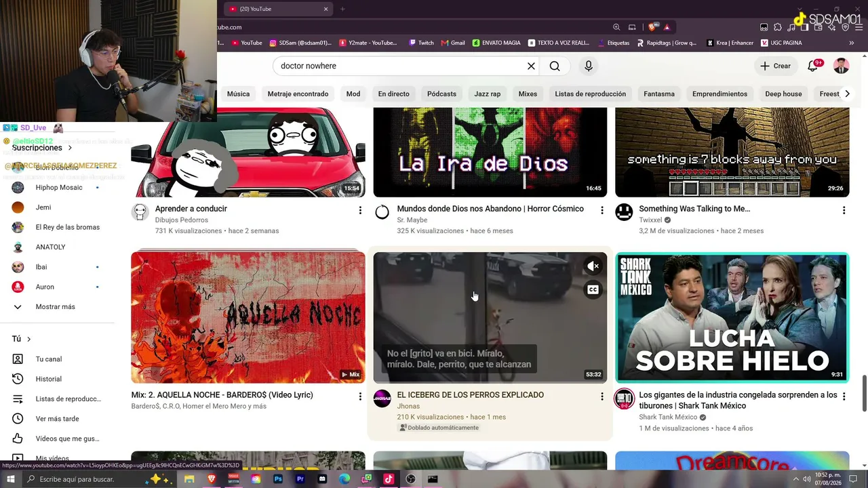868x488 pixels.
Task: Go to the Twixxel channel name link
Action: click(x=650, y=220)
